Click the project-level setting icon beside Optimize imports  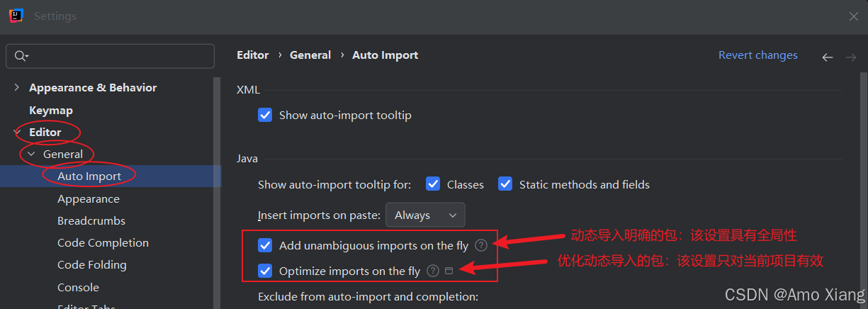point(449,271)
